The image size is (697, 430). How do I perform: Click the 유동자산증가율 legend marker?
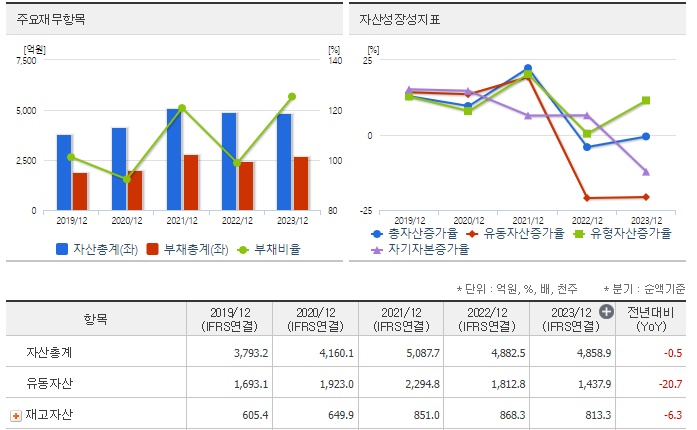pyautogui.click(x=472, y=233)
